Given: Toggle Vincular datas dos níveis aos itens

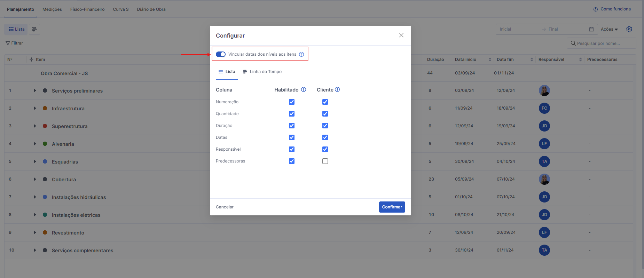Looking at the screenshot, I should 221,54.
